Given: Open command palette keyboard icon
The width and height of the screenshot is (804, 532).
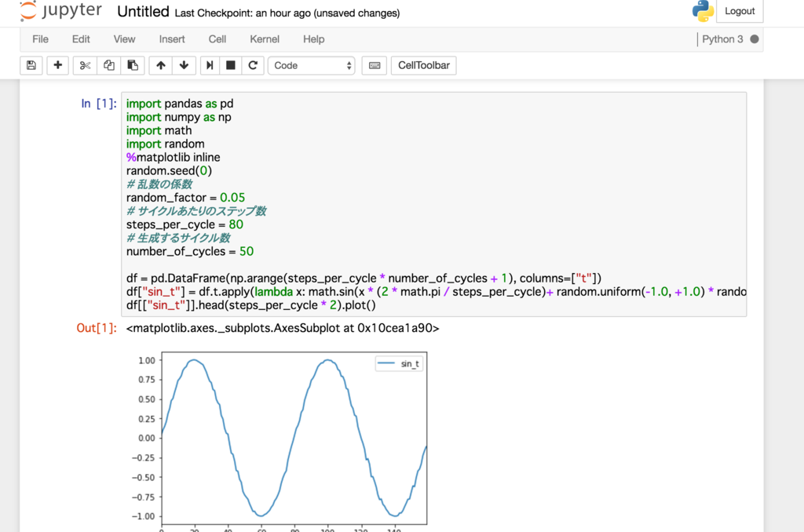Looking at the screenshot, I should pos(375,66).
